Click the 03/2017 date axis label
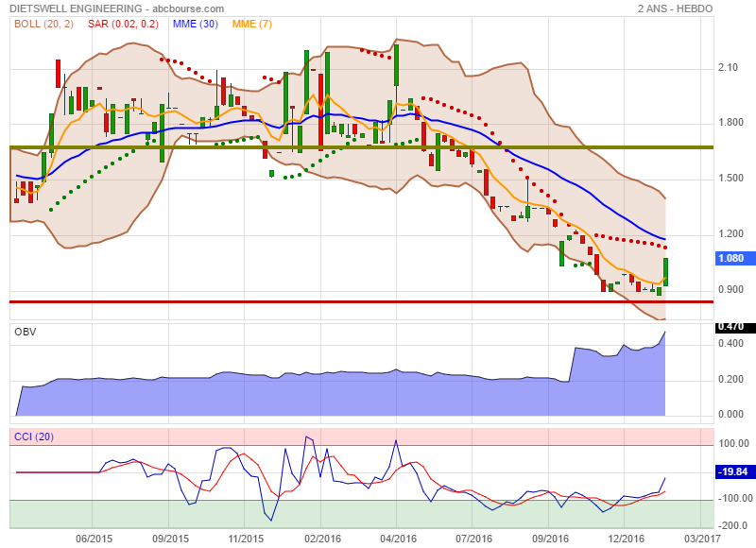 [x=702, y=539]
